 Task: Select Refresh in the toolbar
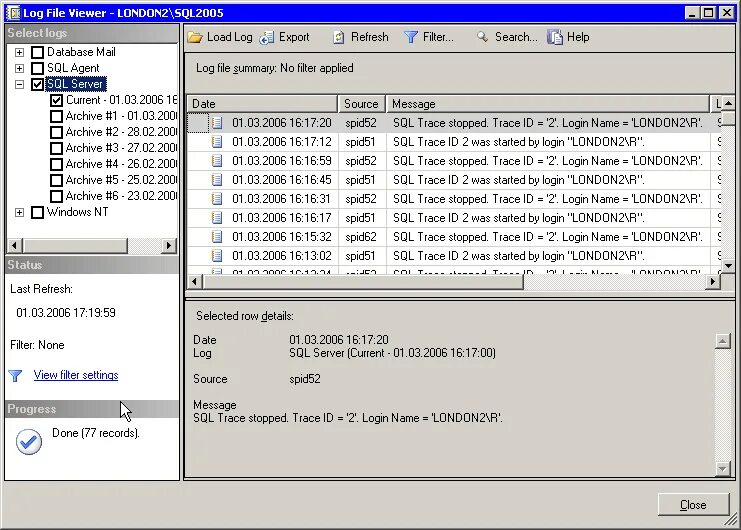pyautogui.click(x=361, y=37)
